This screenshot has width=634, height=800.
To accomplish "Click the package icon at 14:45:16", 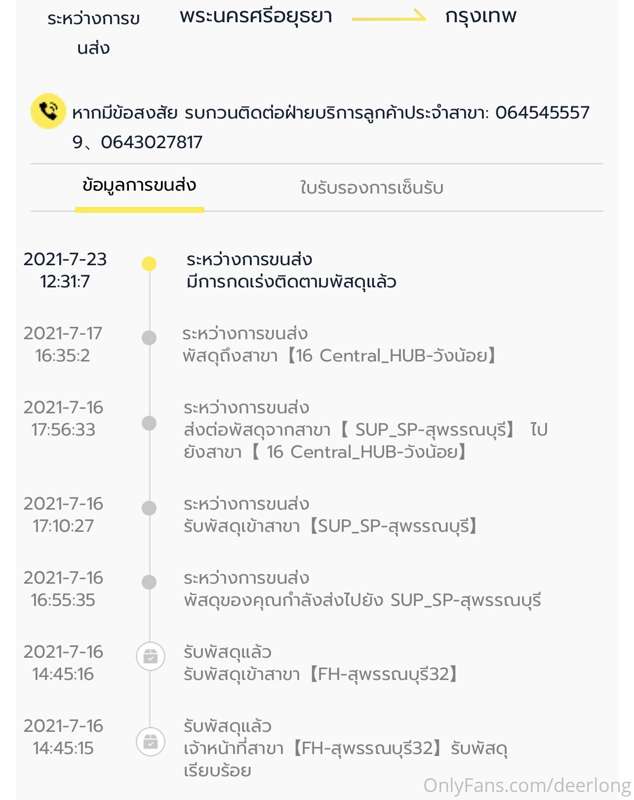I will 150,657.
